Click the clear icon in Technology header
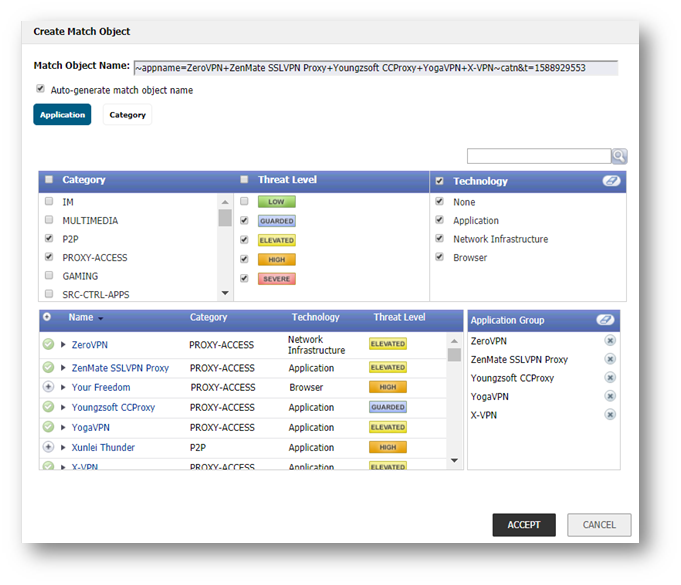This screenshot has height=585, width=681. (609, 181)
